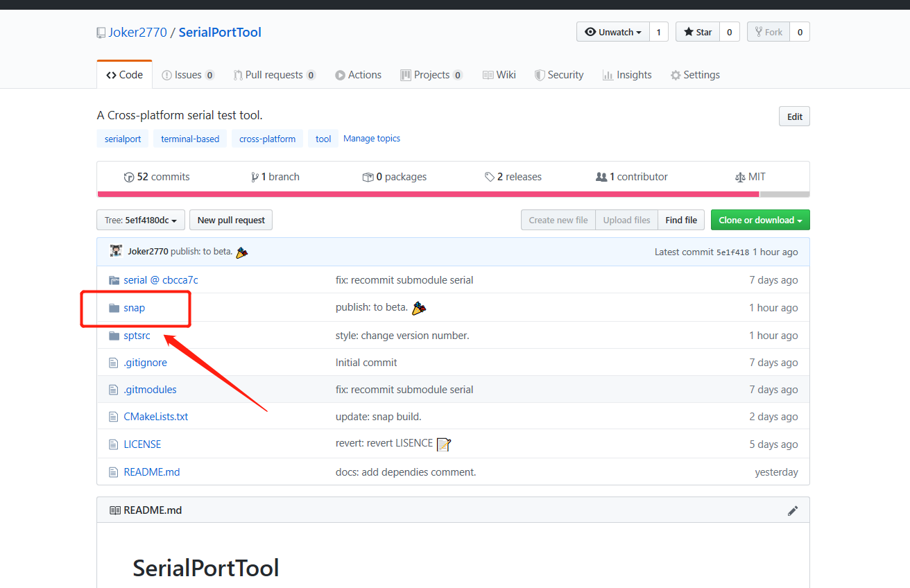Viewport: 910px width, 588px height.
Task: Open the .gitmodules file
Action: (150, 390)
